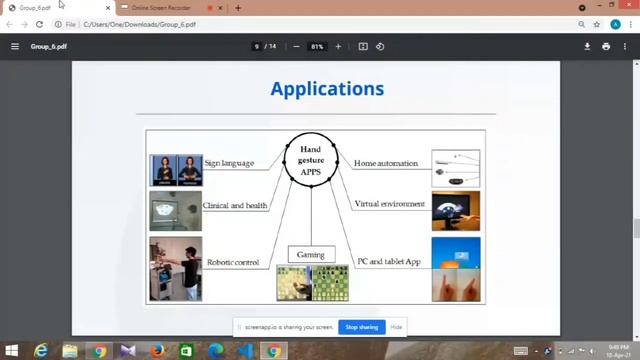Click the Chrome tab search dropdown icon
Screen dimensions: 640x360
(582, 8)
